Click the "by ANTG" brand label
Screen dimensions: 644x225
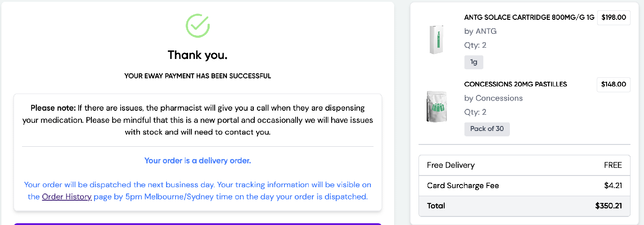click(x=480, y=31)
